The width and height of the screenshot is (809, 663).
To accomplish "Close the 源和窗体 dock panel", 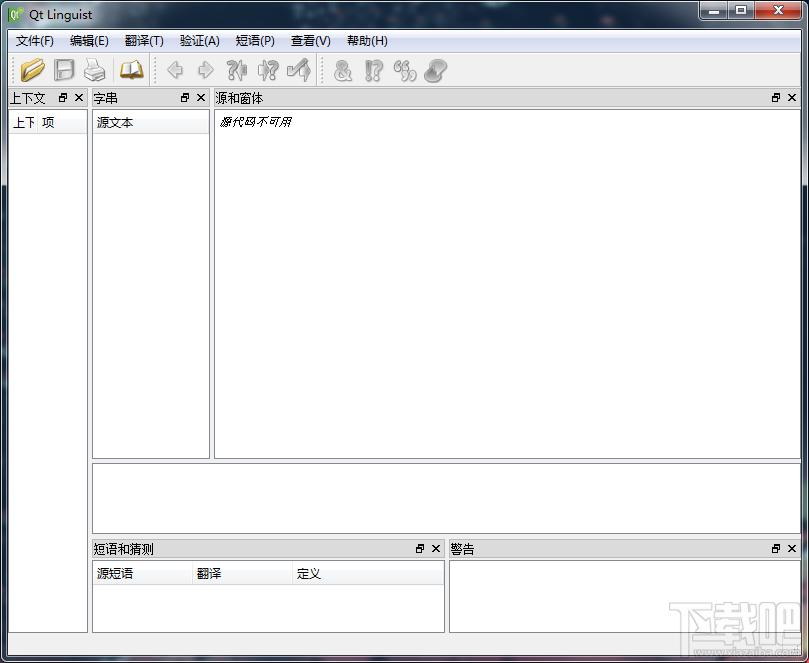I will coord(792,98).
